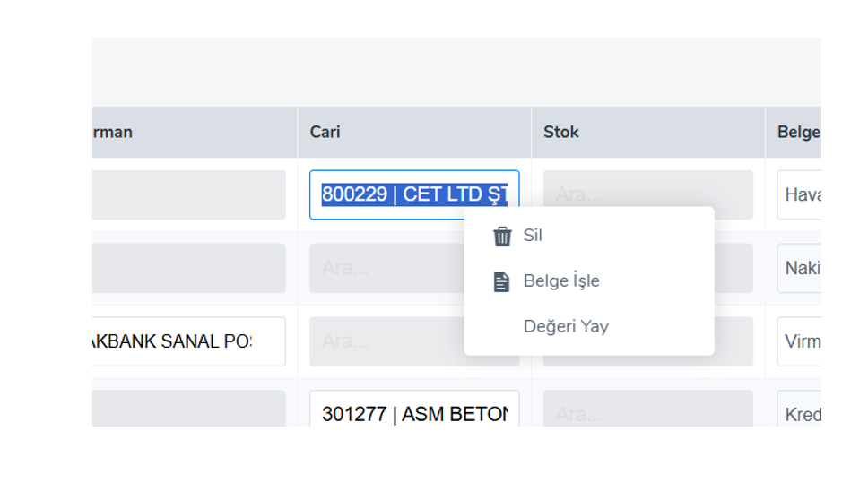Open the Belge dropdown showing Kred
Screen dimensions: 868x500
800,414
